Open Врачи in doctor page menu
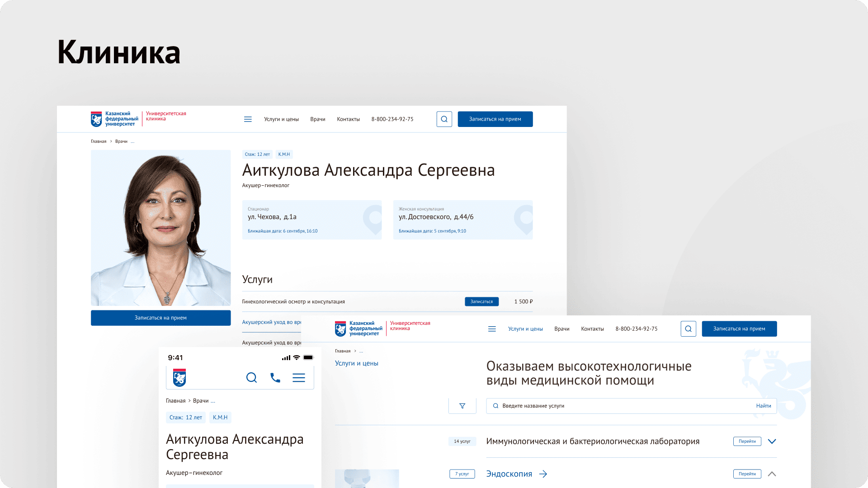 coord(318,119)
